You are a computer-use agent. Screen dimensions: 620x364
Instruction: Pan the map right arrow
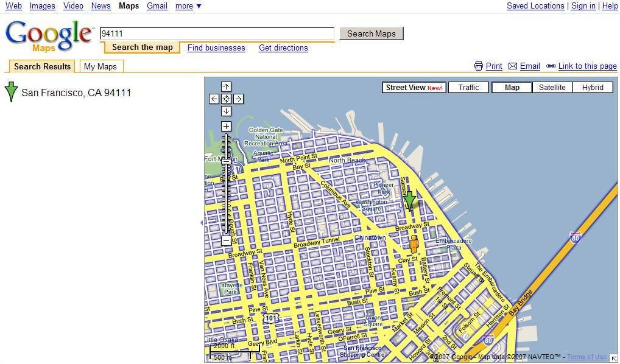click(x=238, y=99)
